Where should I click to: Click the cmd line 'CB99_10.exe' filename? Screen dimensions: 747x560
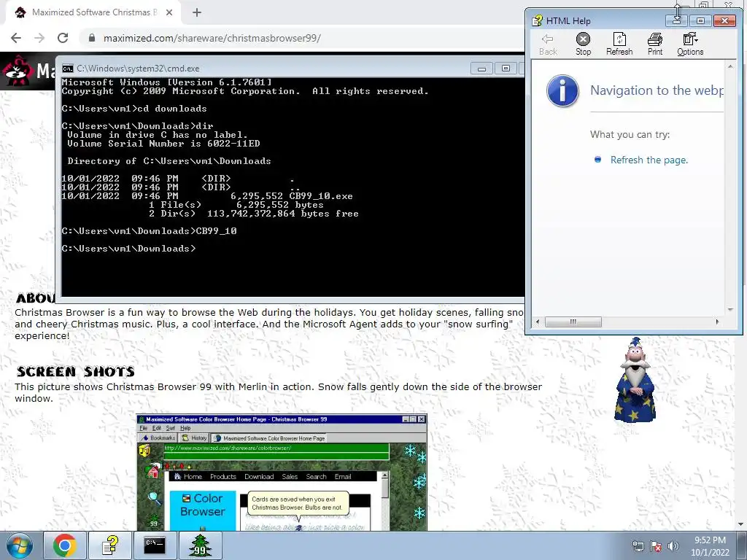[x=321, y=196]
